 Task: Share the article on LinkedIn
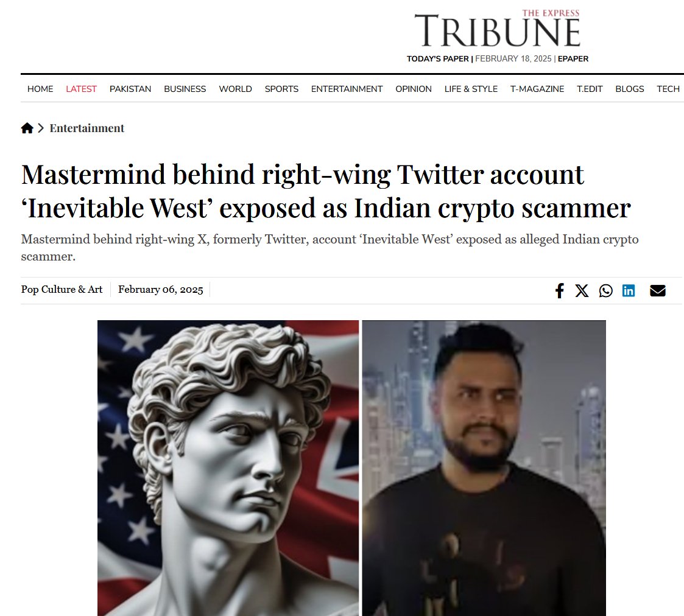(x=628, y=290)
